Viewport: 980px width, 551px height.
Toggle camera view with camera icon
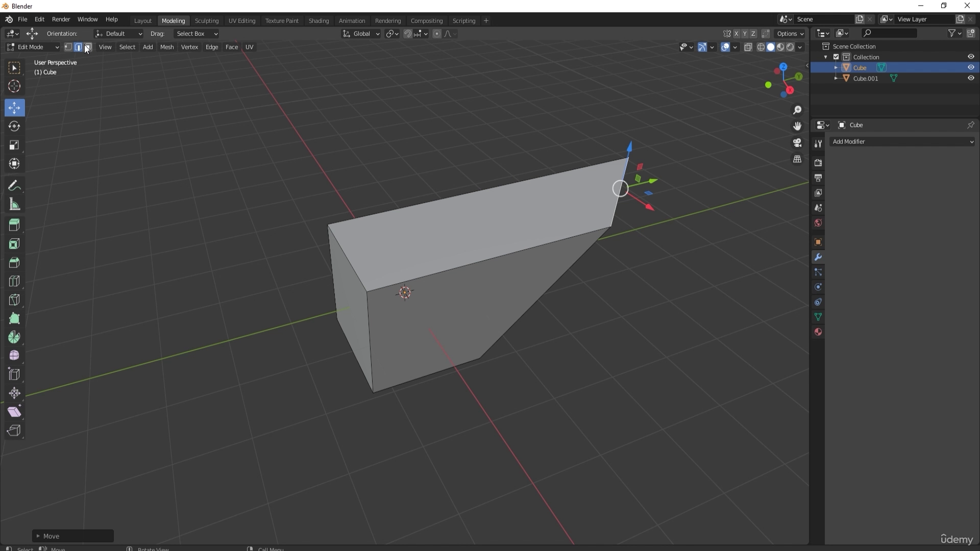tap(797, 143)
